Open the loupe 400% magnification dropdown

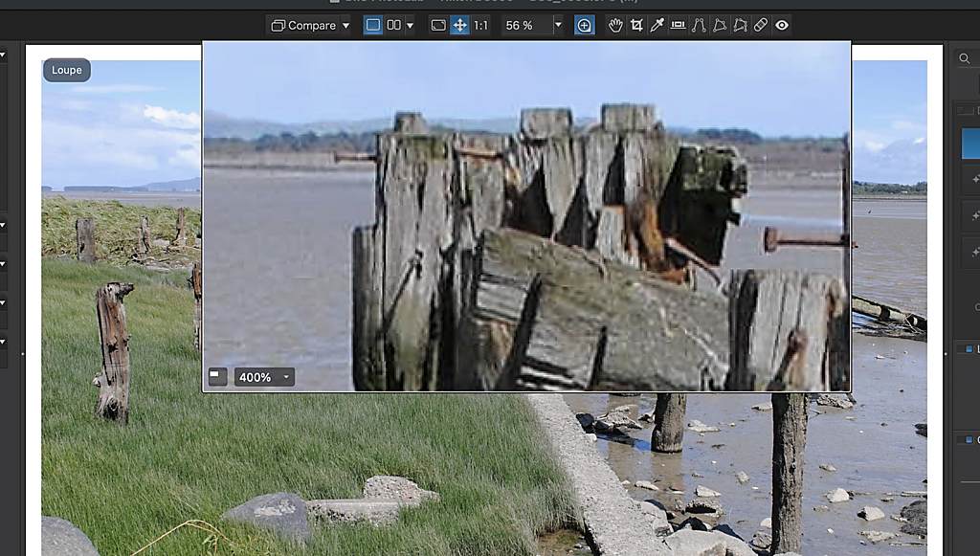[x=285, y=378]
